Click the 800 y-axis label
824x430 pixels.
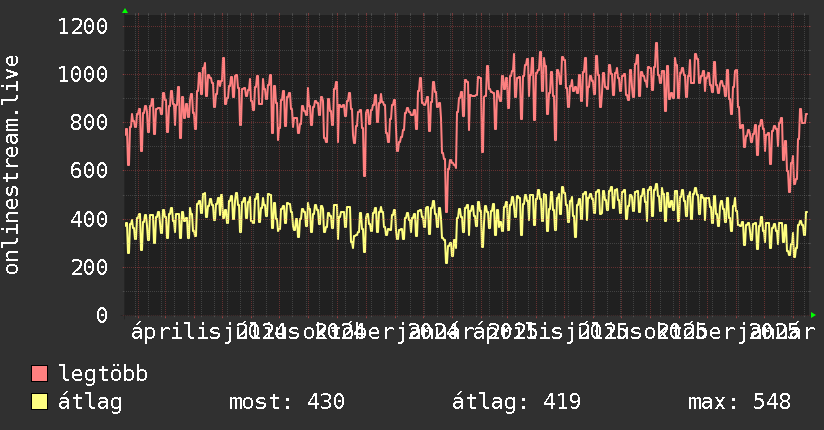tap(89, 122)
